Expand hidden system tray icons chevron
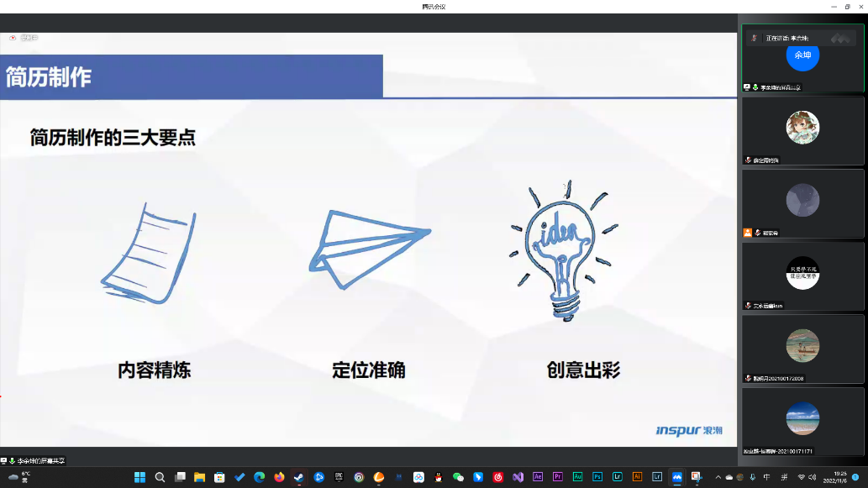868x488 pixels. point(718,477)
